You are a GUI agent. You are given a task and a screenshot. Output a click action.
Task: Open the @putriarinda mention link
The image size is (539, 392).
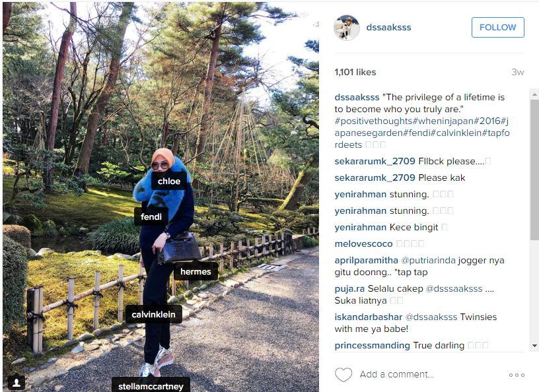(428, 260)
